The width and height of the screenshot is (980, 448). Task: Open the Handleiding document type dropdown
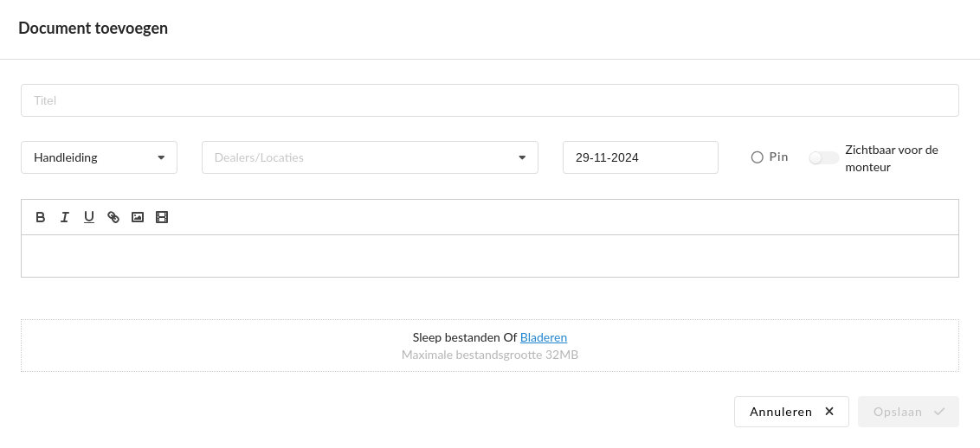coord(99,157)
